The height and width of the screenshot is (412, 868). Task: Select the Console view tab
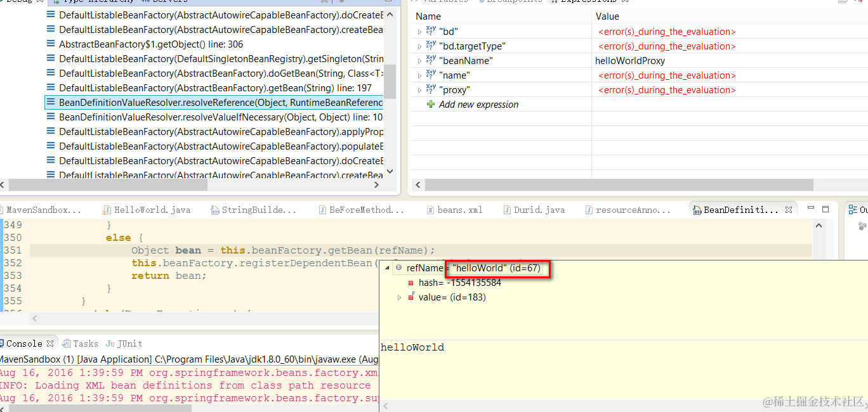pos(24,344)
